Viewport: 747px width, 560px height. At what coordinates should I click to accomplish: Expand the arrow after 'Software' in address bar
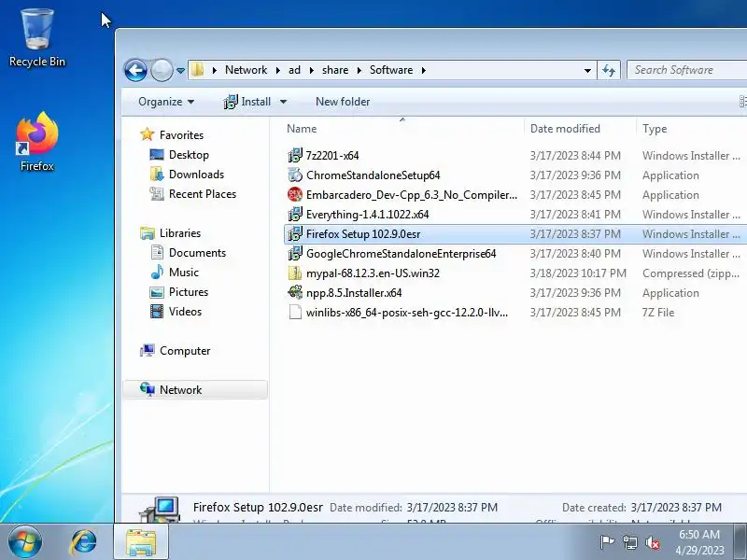tap(424, 71)
